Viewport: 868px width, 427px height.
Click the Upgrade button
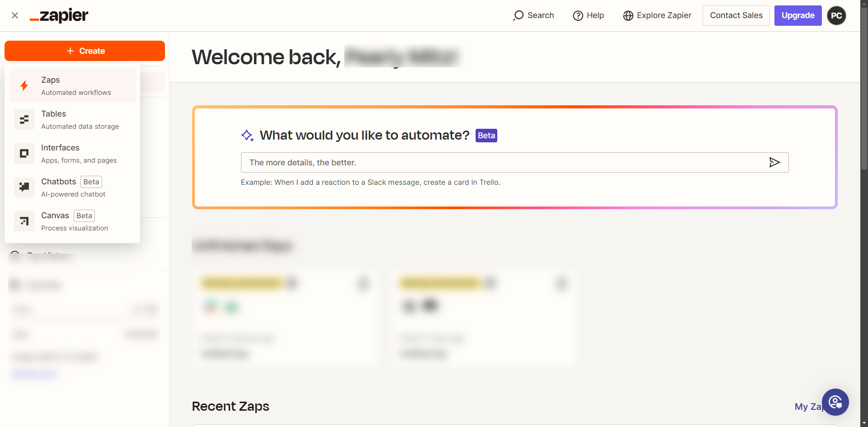point(797,15)
